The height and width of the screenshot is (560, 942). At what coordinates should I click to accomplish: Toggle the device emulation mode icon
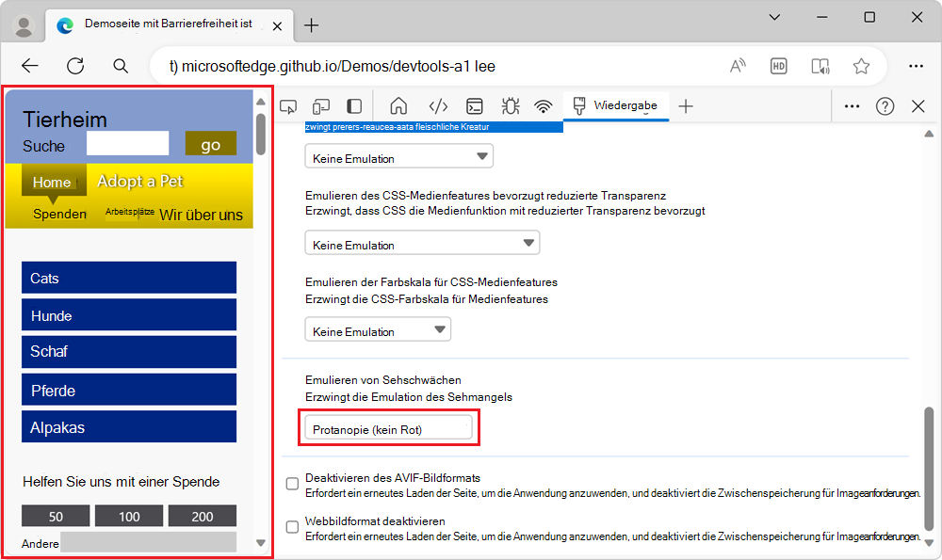tap(320, 105)
